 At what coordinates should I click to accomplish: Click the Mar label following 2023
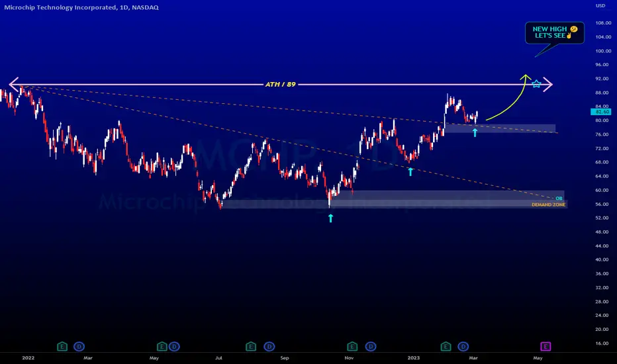(x=473, y=358)
